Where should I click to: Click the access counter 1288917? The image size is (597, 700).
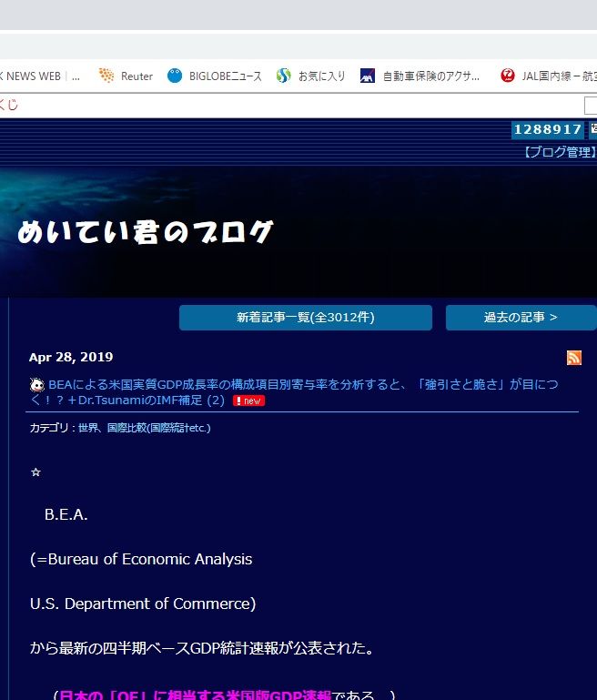pos(548,129)
